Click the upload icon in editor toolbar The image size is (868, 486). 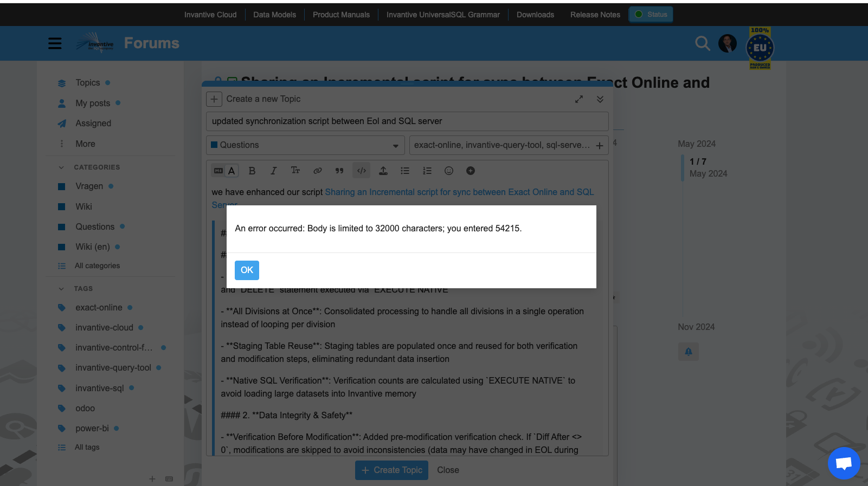point(383,171)
